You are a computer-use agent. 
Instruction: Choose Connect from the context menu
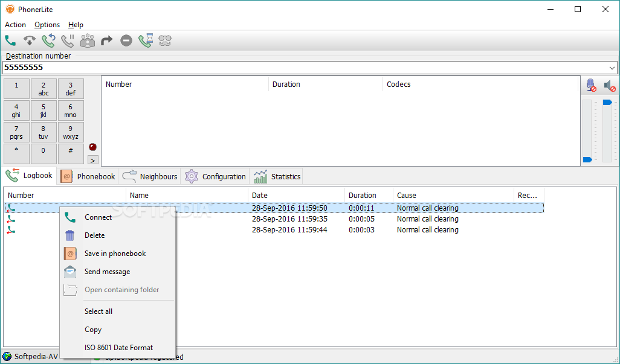point(117,217)
